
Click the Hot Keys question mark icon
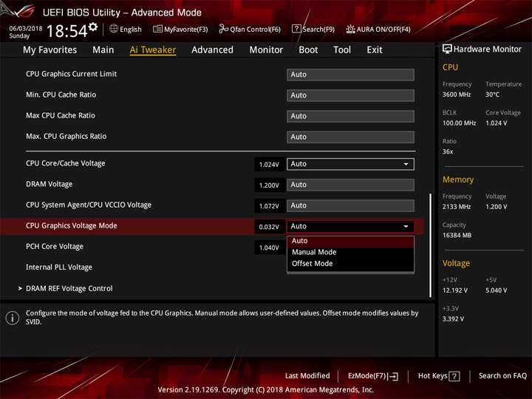tap(454, 376)
